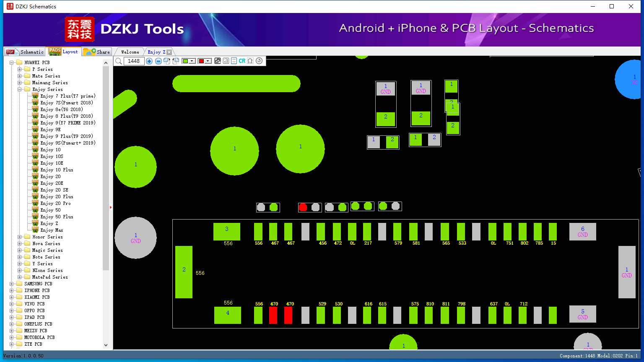
Task: Expand the XIAOMI PCB node
Action: pyautogui.click(x=12, y=297)
